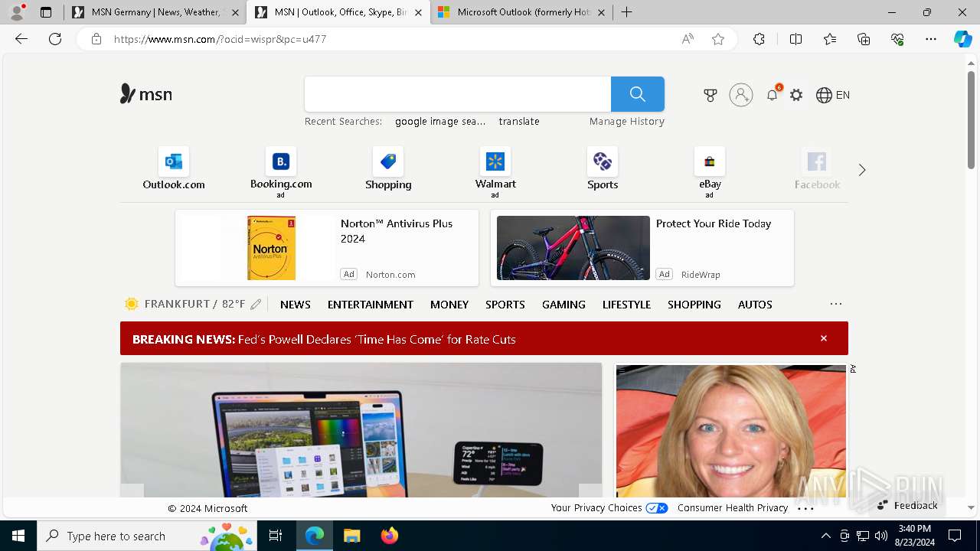Open File Explorer from taskbar
The width and height of the screenshot is (980, 551).
(x=351, y=536)
